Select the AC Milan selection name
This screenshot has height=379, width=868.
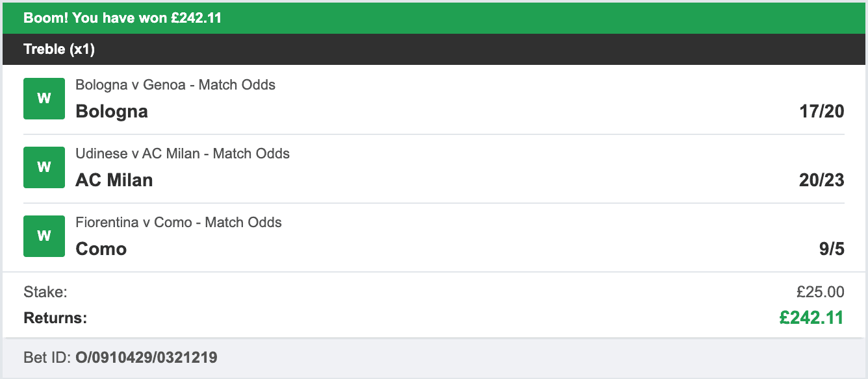pos(114,180)
